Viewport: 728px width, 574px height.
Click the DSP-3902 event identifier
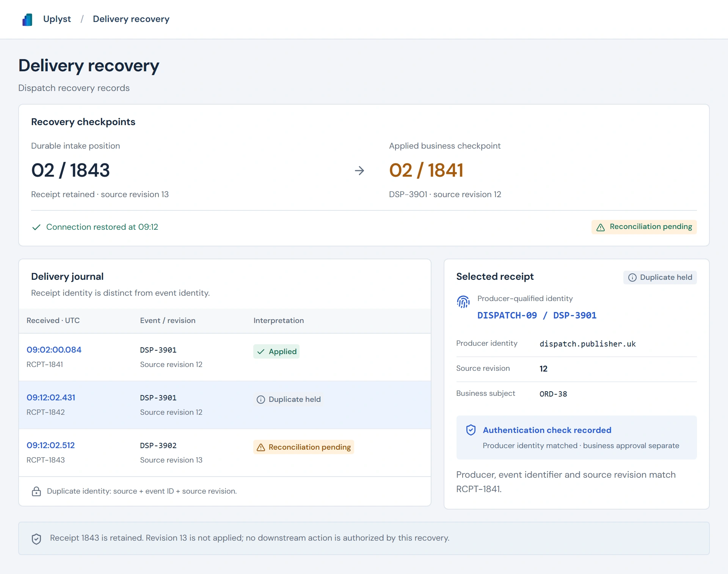(x=158, y=445)
